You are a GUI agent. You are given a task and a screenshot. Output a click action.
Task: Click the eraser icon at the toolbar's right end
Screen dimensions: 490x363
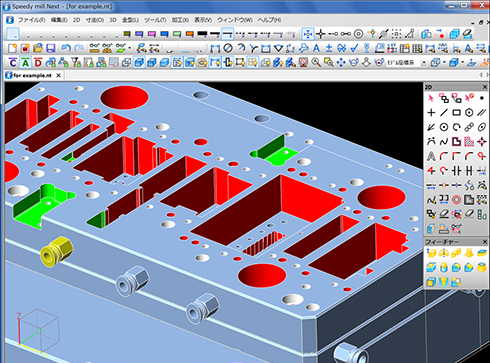(468, 34)
